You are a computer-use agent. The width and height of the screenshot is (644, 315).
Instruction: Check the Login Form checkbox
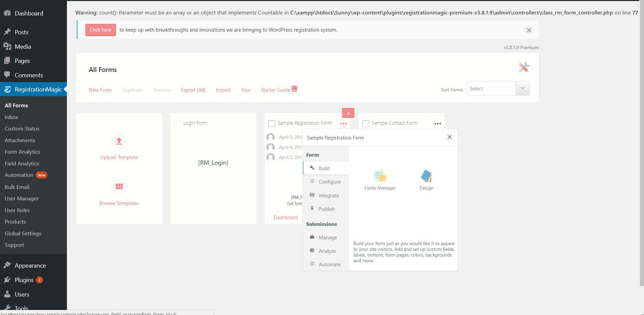pos(178,124)
